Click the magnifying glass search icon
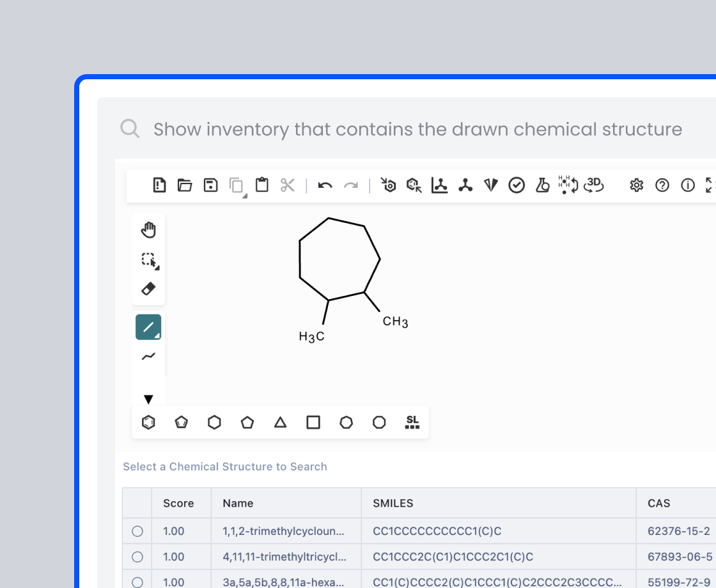Image resolution: width=716 pixels, height=588 pixels. (130, 128)
